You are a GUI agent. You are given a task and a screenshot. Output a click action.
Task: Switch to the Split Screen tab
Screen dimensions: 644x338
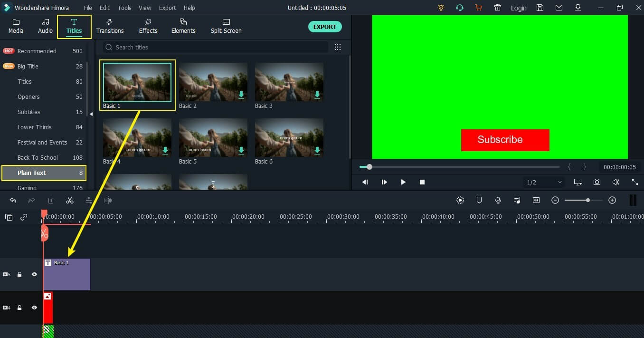tap(226, 26)
